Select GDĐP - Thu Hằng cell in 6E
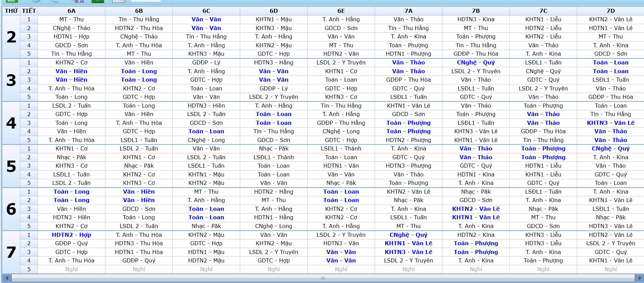The width and height of the screenshot is (644, 283). pyautogui.click(x=341, y=123)
